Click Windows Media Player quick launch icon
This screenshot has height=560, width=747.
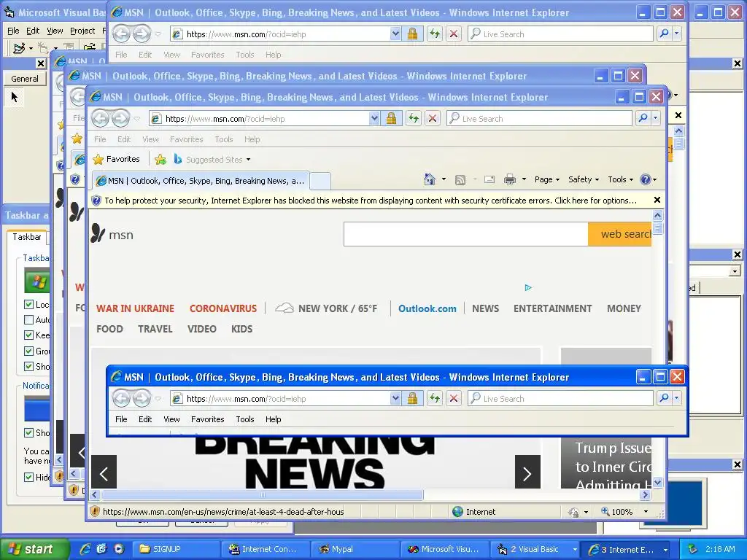pos(119,549)
